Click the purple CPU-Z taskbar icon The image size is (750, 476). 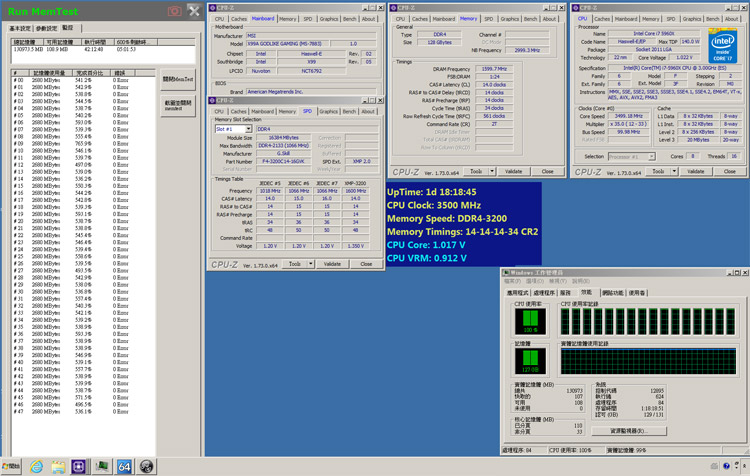78,466
